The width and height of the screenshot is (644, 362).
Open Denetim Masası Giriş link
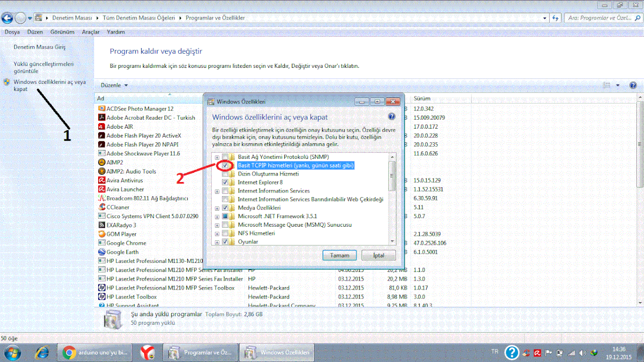(x=40, y=47)
